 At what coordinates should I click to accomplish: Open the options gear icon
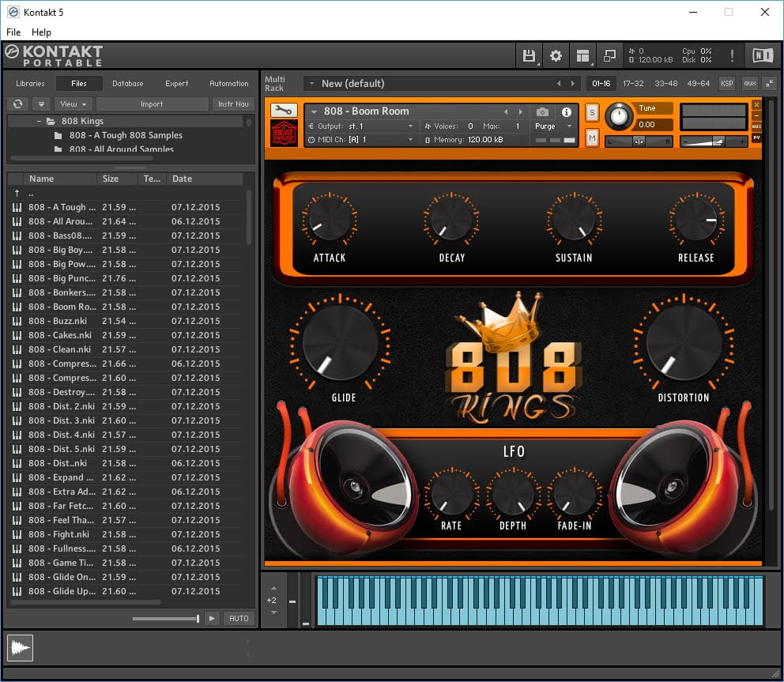556,55
